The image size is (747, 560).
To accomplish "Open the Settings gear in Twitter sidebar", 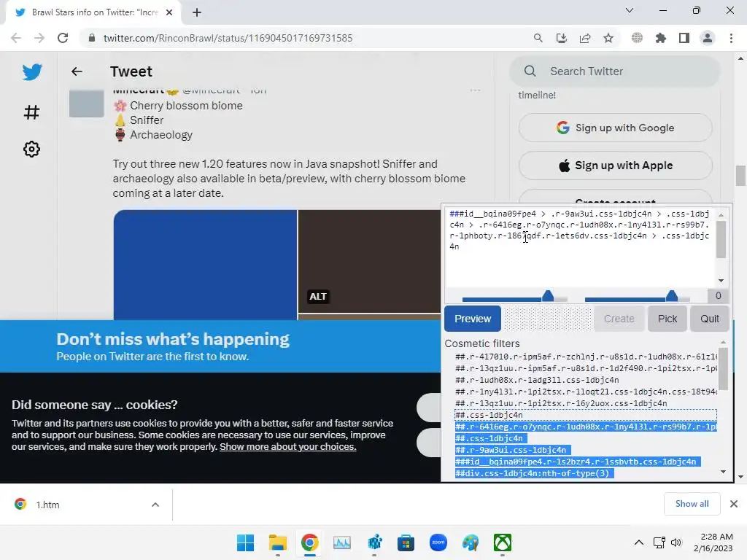I will 31,149.
